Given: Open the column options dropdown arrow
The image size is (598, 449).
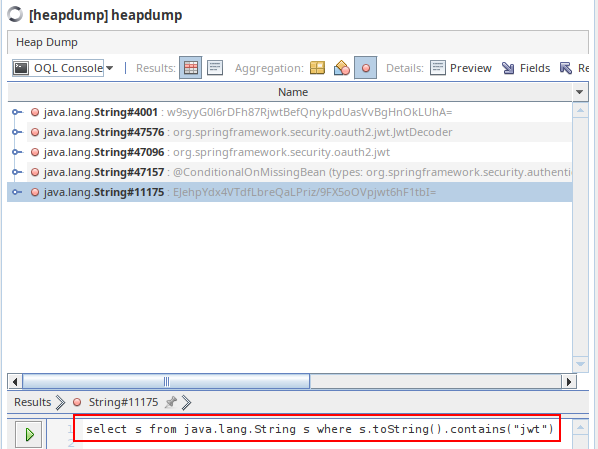Looking at the screenshot, I should tap(580, 92).
